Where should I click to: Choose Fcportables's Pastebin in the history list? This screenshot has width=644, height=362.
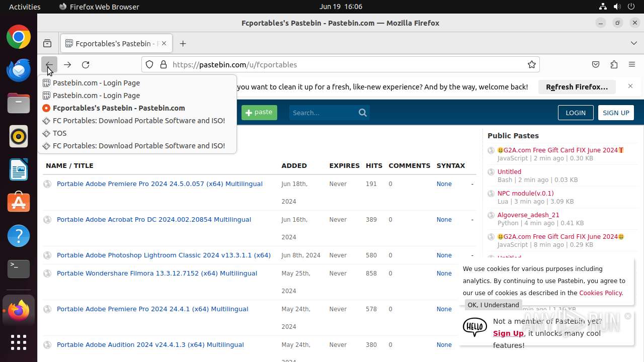pos(137,108)
